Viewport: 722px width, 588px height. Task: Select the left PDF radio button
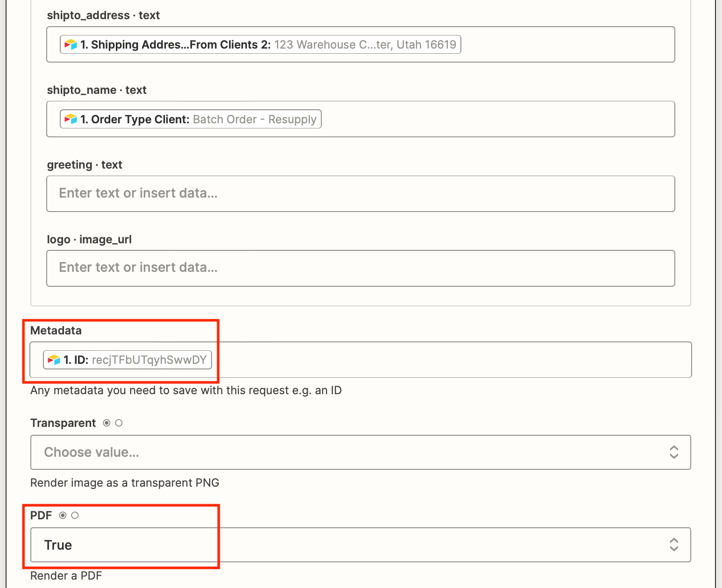[x=63, y=516]
